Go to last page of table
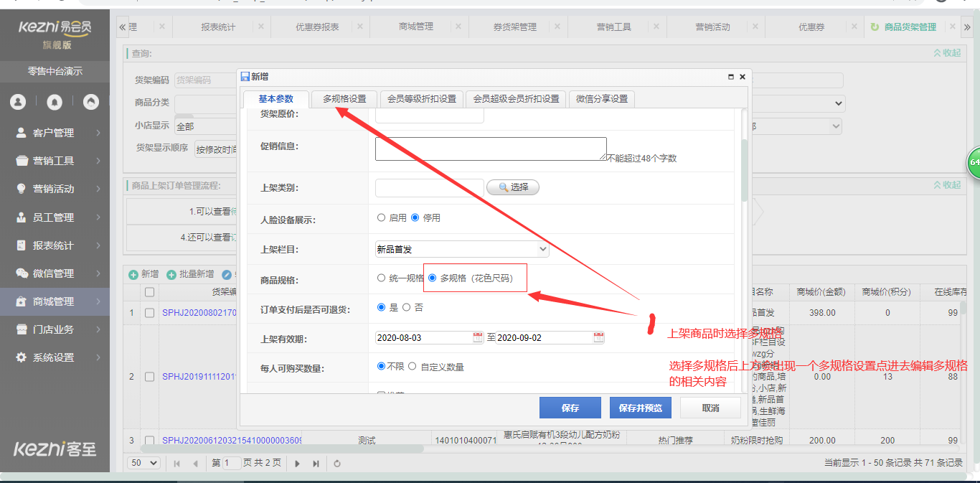 [316, 464]
